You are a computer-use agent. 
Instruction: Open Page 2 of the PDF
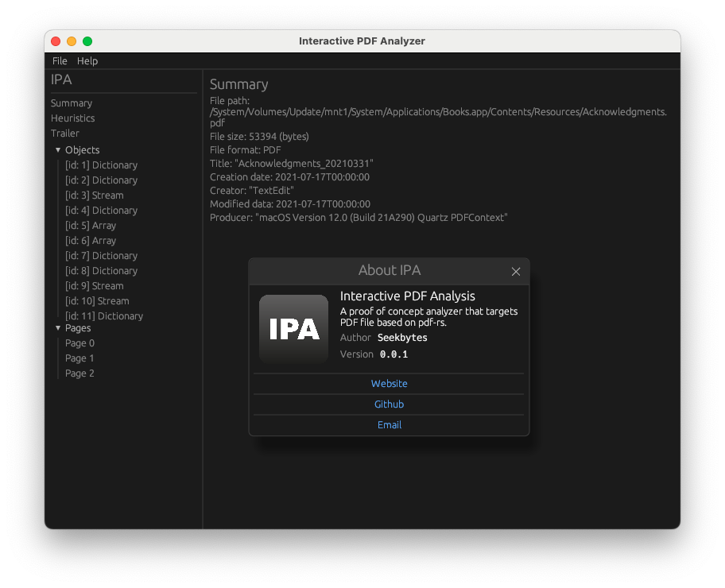coord(79,373)
